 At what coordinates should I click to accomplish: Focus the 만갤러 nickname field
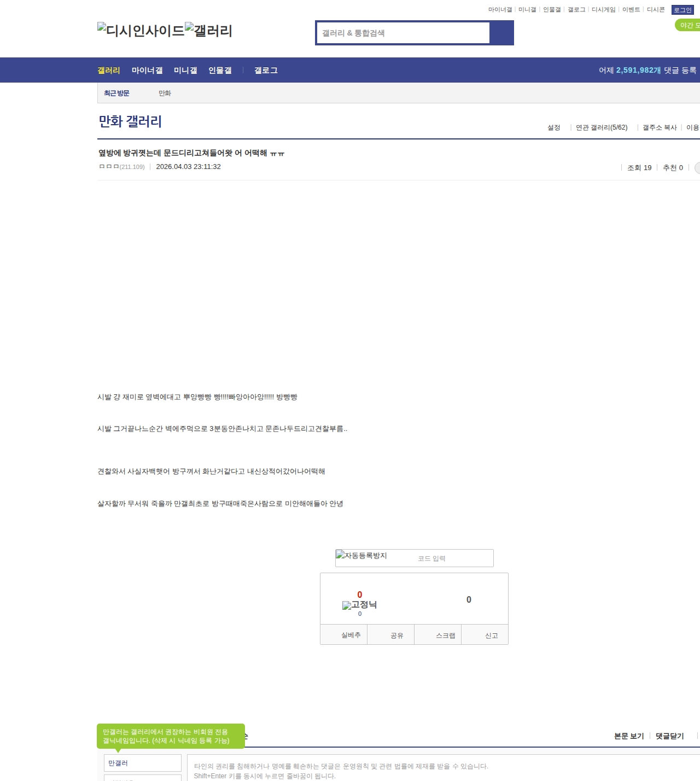[143, 763]
